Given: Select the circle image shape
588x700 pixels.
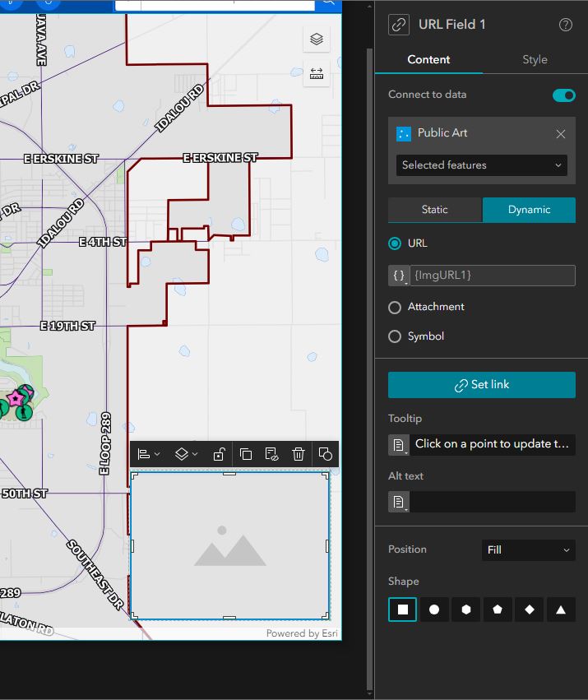Looking at the screenshot, I should 434,610.
